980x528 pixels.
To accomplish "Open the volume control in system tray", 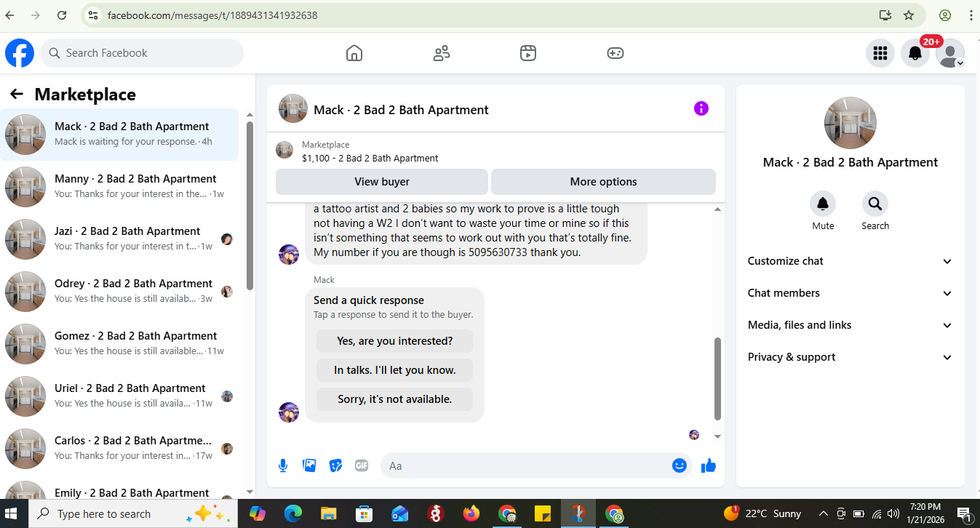I will pyautogui.click(x=893, y=513).
